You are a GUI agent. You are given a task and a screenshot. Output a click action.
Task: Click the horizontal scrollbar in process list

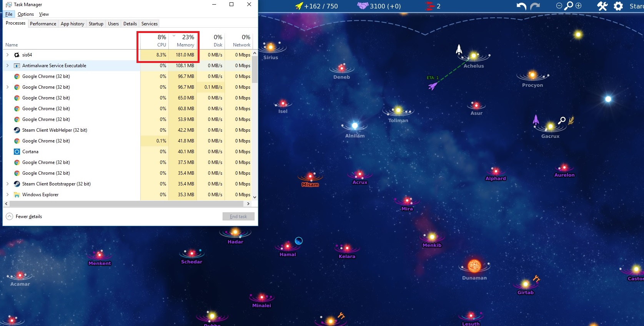click(x=127, y=204)
